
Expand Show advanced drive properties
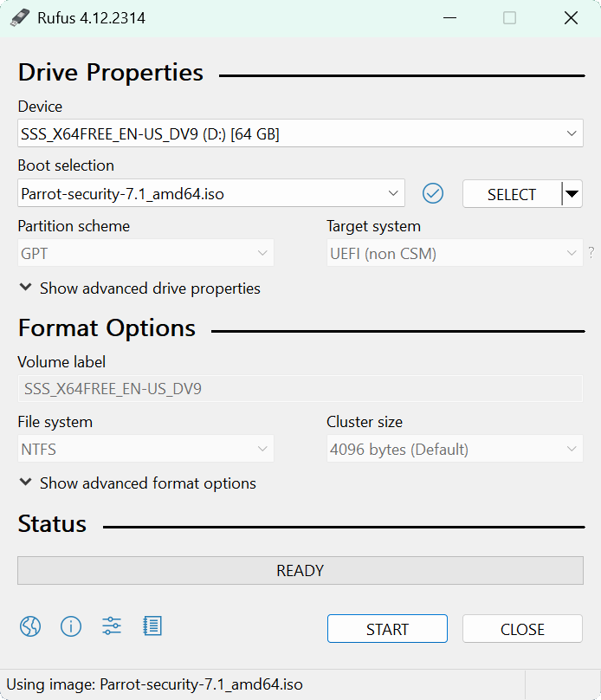(139, 288)
